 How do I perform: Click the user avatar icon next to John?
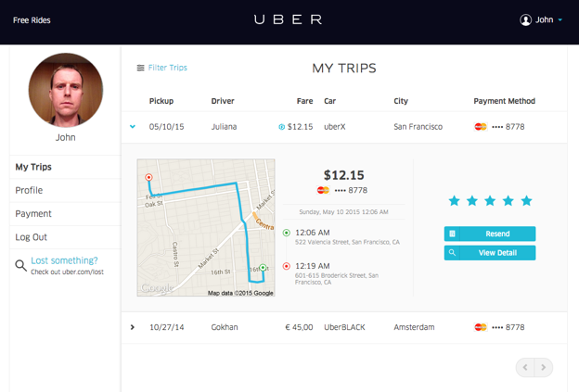[x=526, y=19]
